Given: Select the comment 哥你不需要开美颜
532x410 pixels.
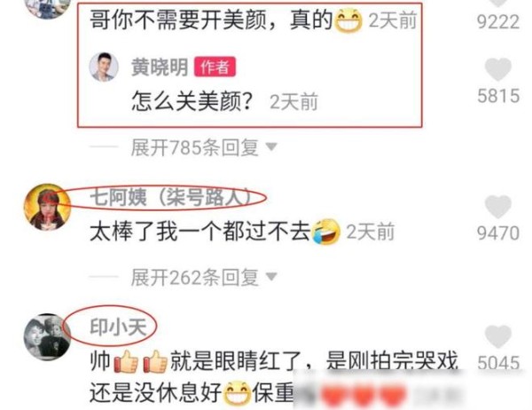Looking at the screenshot, I should pyautogui.click(x=211, y=20).
